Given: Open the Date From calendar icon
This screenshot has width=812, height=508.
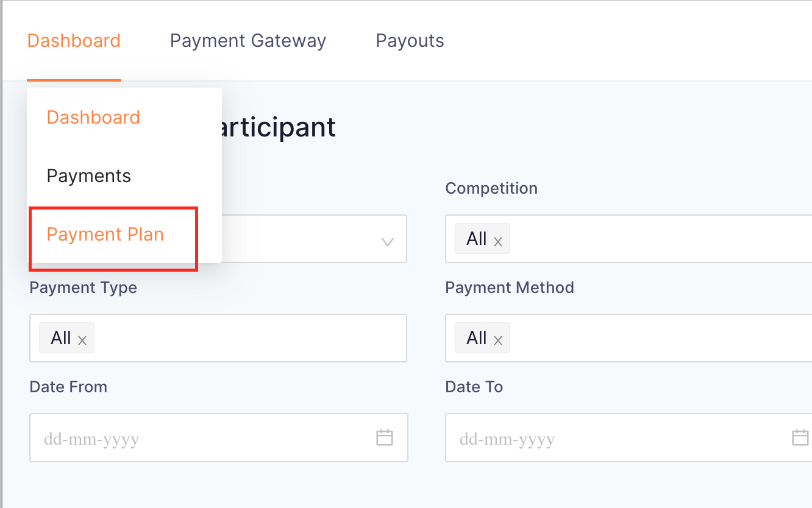Looking at the screenshot, I should click(x=385, y=437).
